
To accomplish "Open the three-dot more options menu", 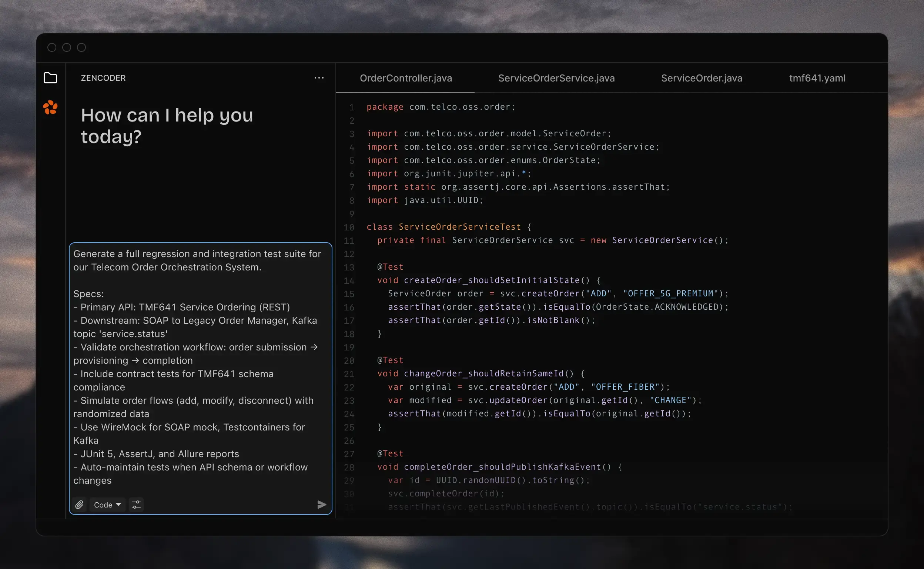I will [x=319, y=78].
